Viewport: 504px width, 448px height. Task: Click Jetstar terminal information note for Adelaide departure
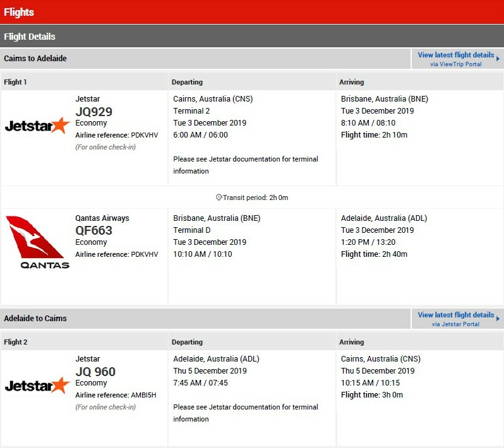click(246, 413)
